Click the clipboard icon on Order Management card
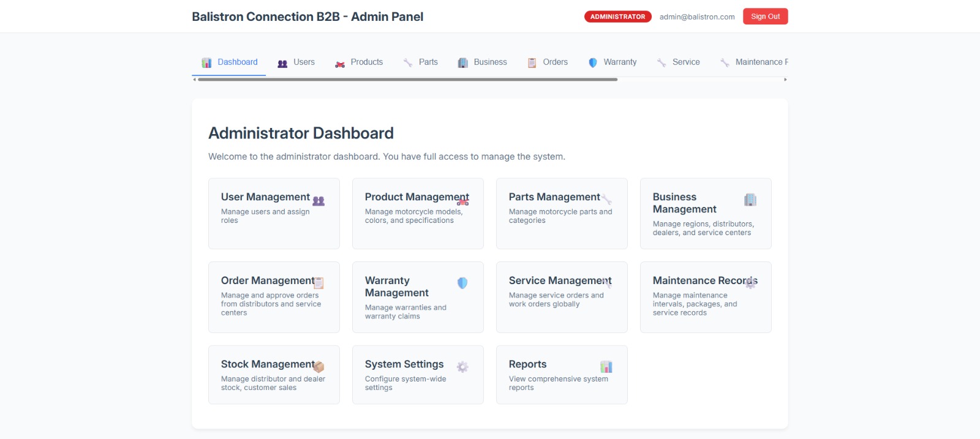 click(x=318, y=283)
